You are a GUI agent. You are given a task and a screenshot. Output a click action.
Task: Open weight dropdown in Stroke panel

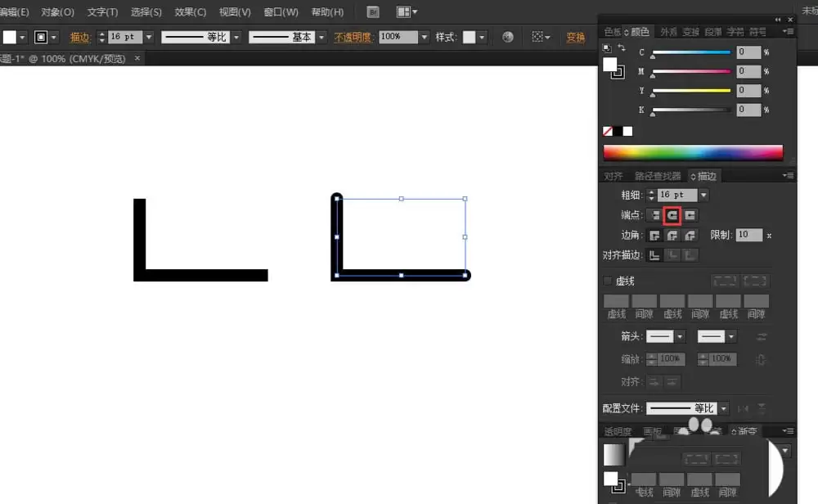point(703,195)
